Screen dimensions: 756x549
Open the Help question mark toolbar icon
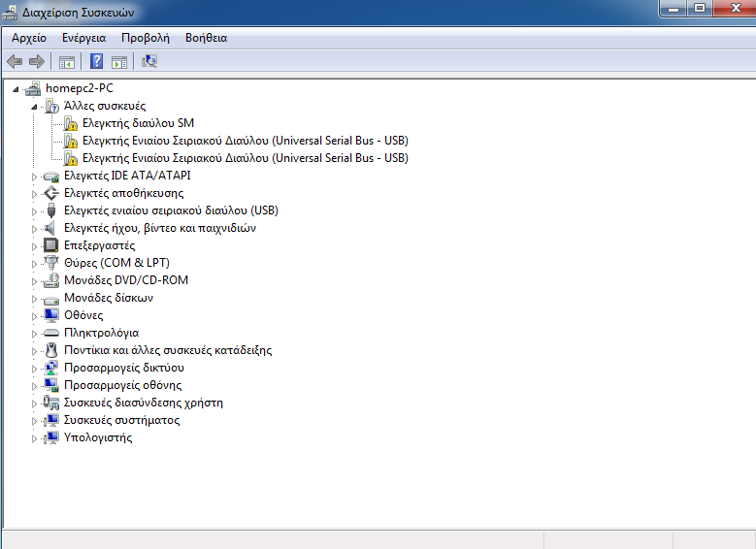(x=96, y=61)
